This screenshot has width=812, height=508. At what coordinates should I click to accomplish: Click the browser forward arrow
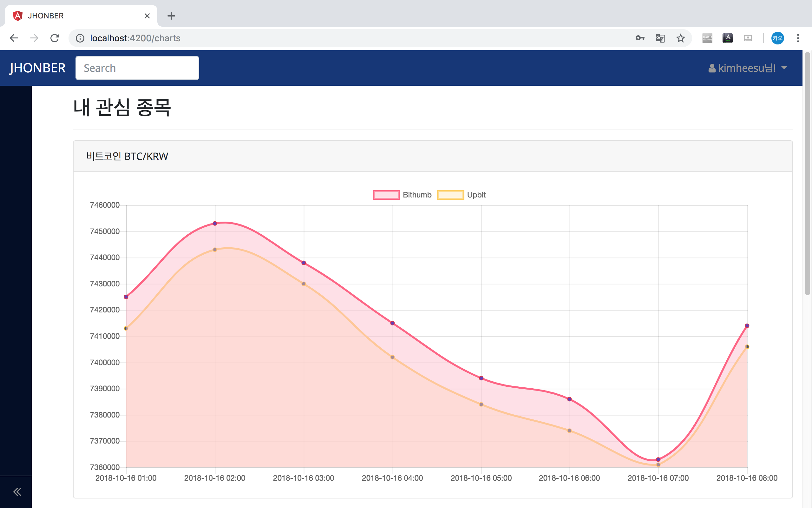[34, 38]
